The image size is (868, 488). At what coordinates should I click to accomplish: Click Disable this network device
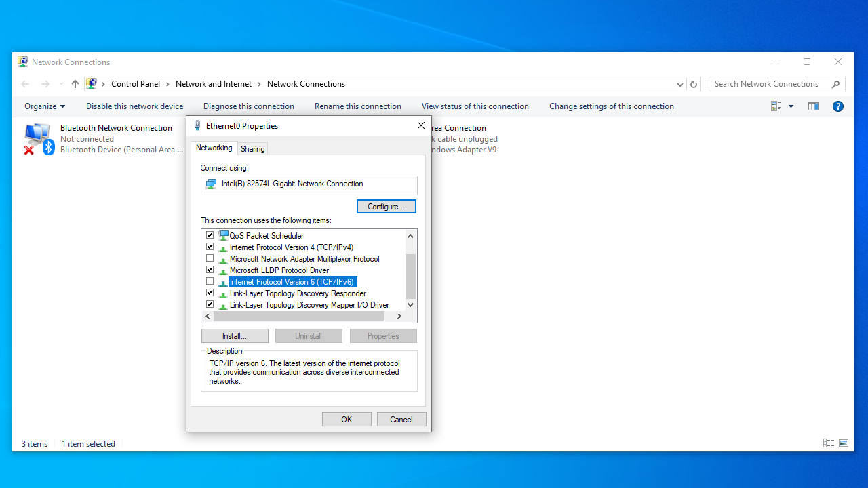[134, 106]
